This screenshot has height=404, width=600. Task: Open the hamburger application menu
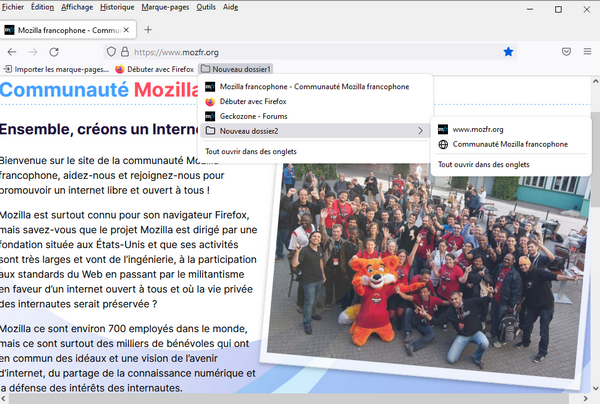(587, 51)
